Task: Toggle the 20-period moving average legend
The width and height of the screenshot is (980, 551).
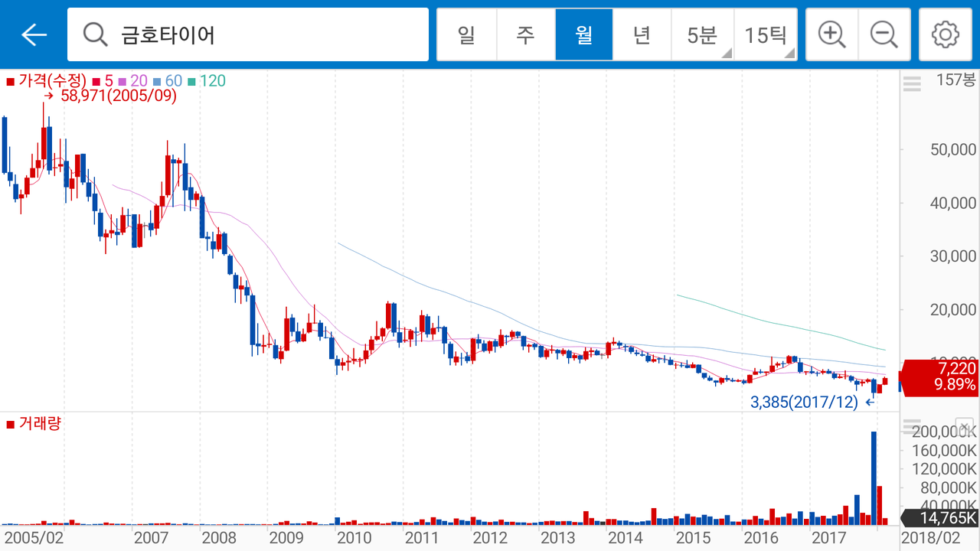Action: pyautogui.click(x=133, y=81)
